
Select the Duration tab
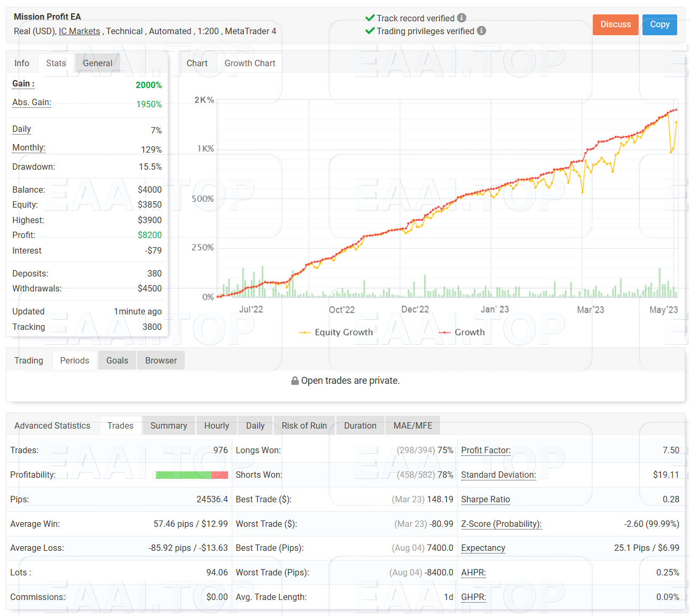[x=360, y=426]
